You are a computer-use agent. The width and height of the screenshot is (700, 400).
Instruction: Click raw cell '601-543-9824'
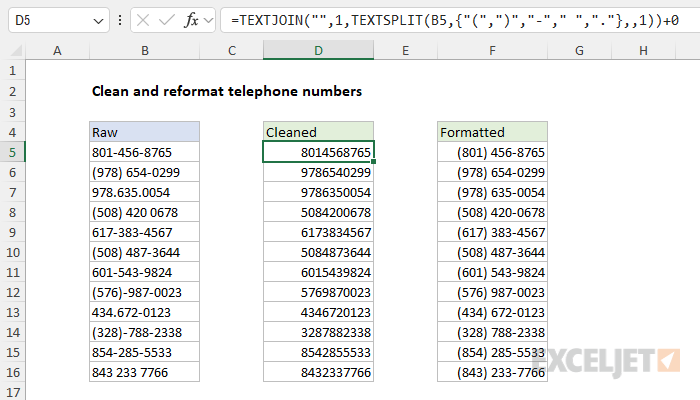click(x=145, y=272)
